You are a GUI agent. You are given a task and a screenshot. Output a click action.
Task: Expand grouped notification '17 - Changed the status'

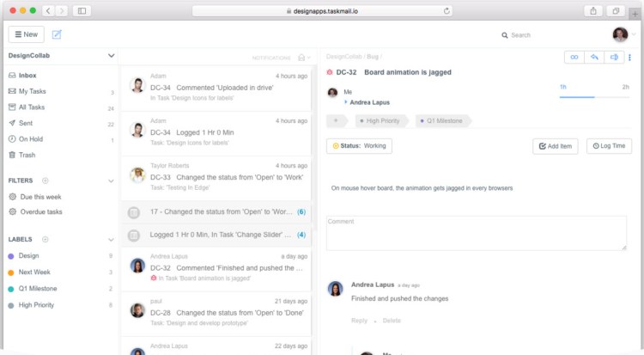[216, 211]
